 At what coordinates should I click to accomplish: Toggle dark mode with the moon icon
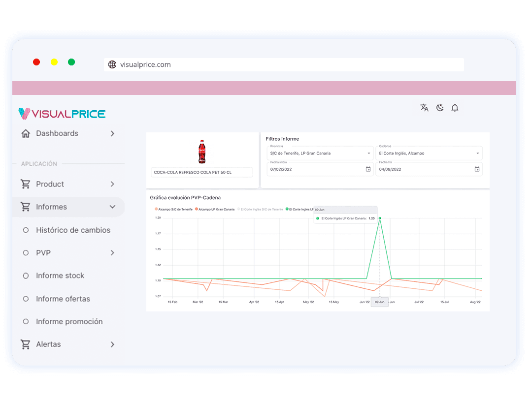pyautogui.click(x=440, y=108)
